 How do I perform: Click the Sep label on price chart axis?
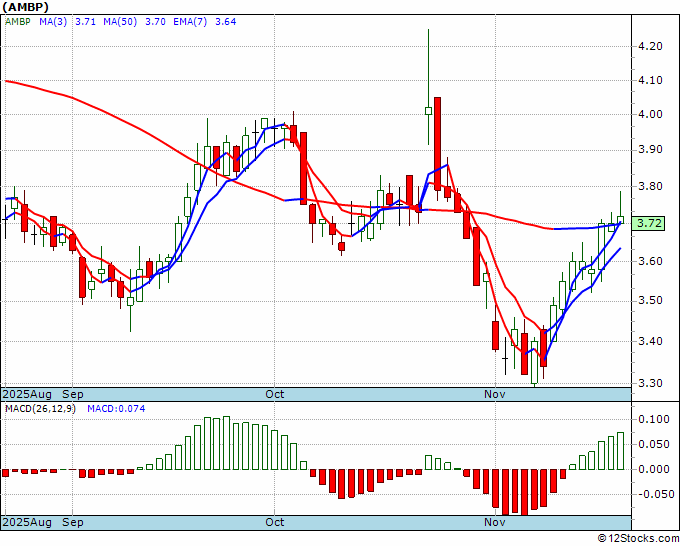[x=73, y=395]
